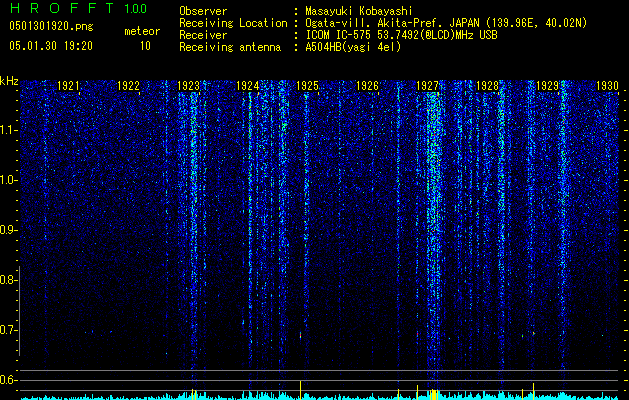Viewport: 629px width, 400px height.
Task: Click the 0.7 kHz axis label
Action: pos(8,330)
